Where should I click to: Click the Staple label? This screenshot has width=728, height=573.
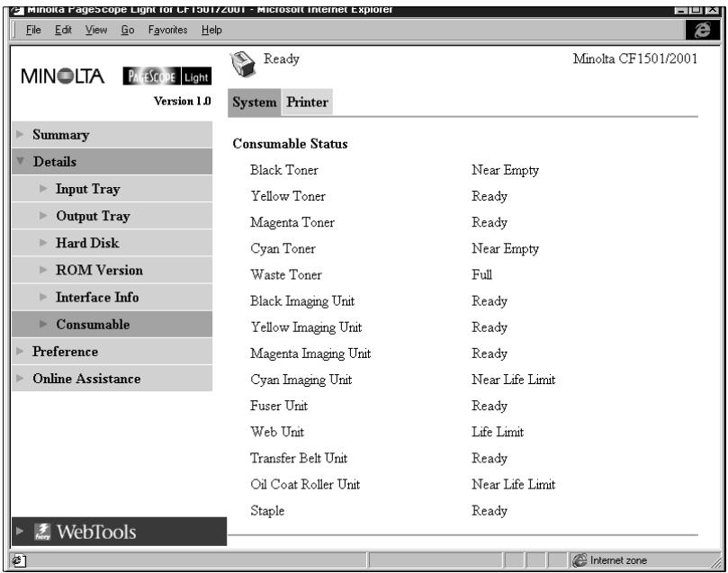[x=267, y=511]
